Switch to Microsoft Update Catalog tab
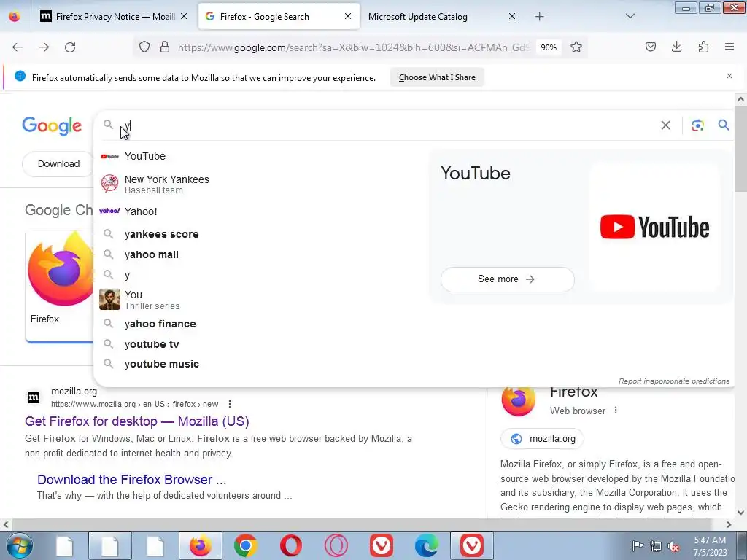 tap(418, 17)
